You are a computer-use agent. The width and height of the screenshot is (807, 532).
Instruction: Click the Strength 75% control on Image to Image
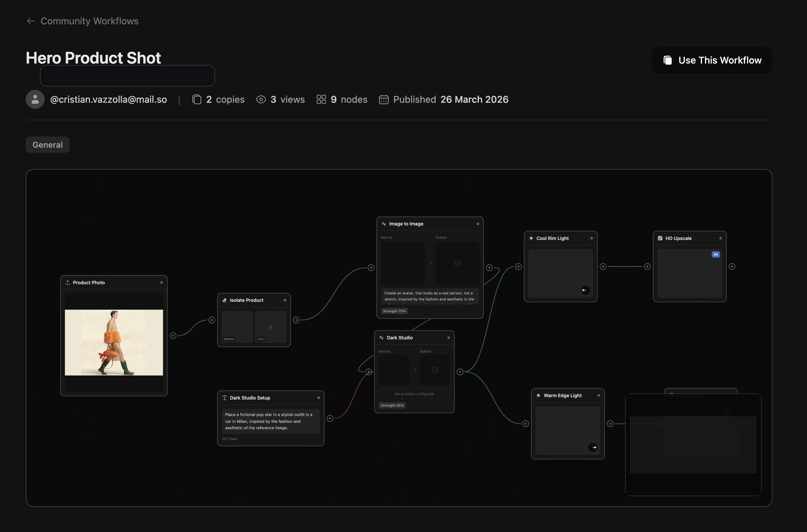[394, 311]
